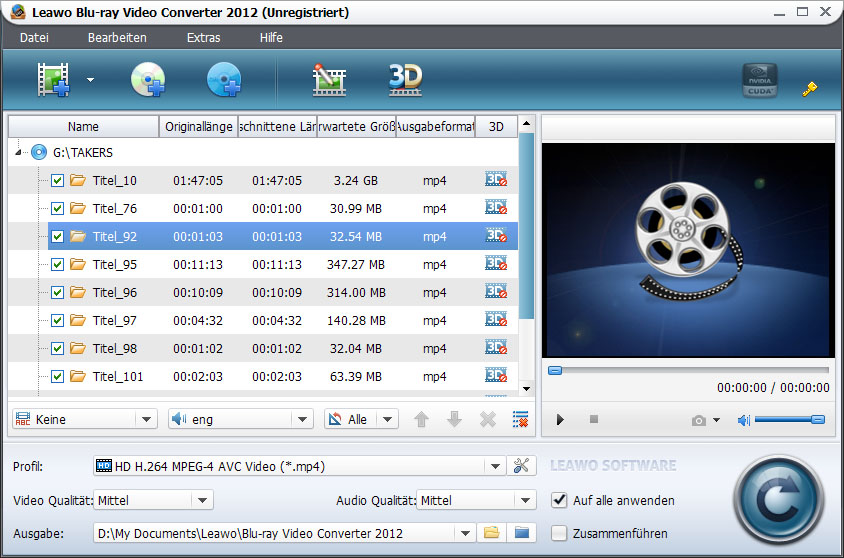Open the Extras menu
This screenshot has height=558, width=844.
[203, 38]
